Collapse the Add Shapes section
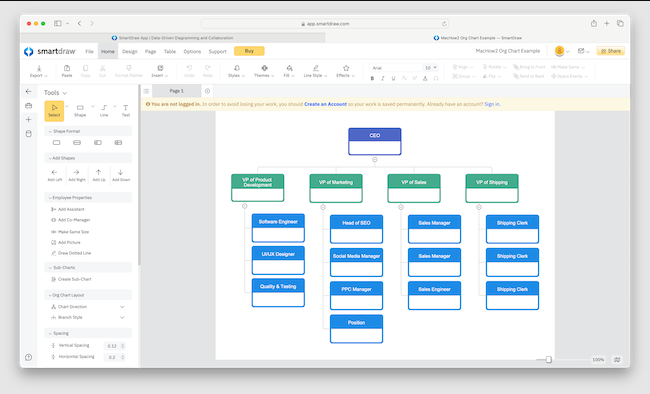Screen dimensions: 650x394 click(88, 158)
